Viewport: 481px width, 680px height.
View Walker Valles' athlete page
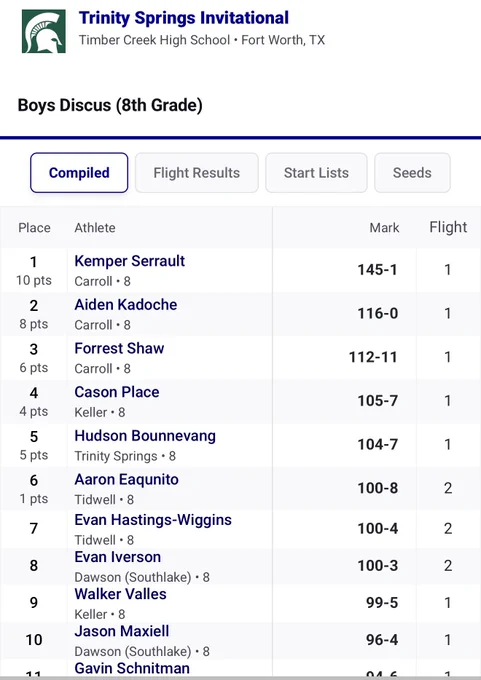[120, 594]
